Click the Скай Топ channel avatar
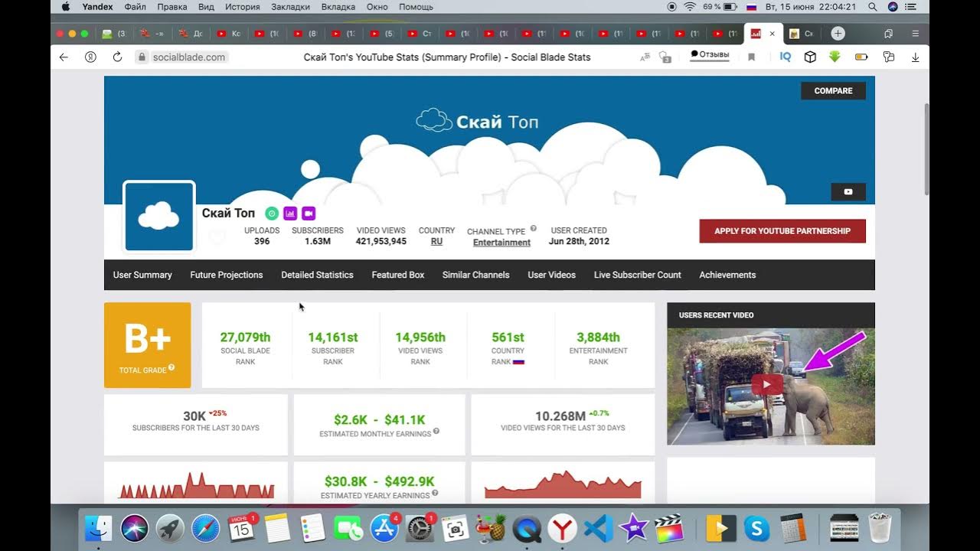Screen dimensions: 980x551 (159, 217)
